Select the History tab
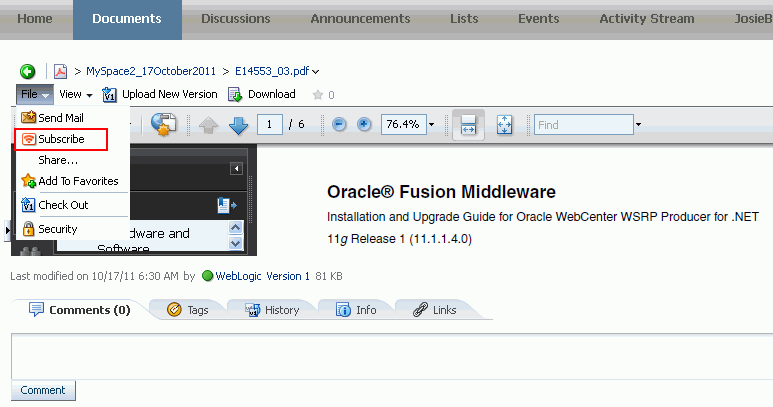773x407 pixels. click(x=272, y=310)
